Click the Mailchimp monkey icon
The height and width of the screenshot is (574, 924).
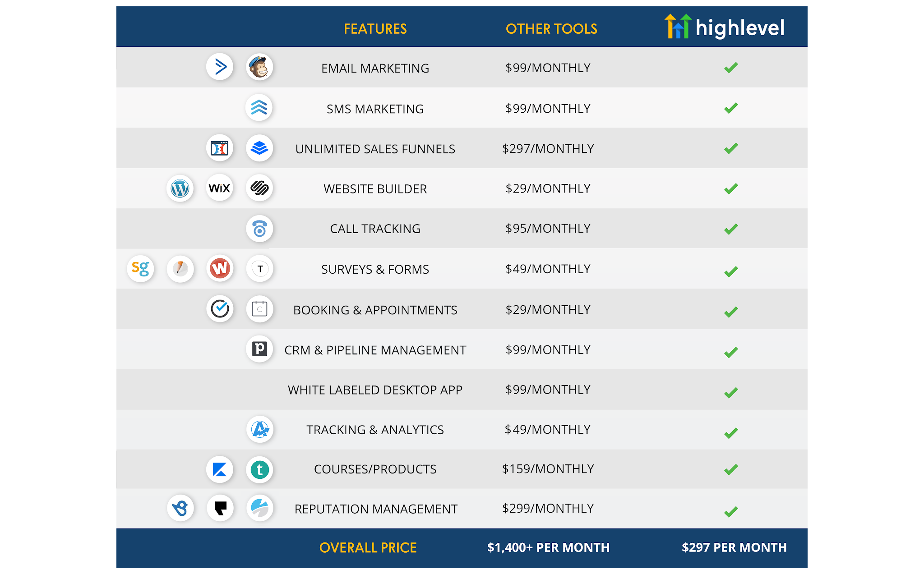pyautogui.click(x=259, y=68)
